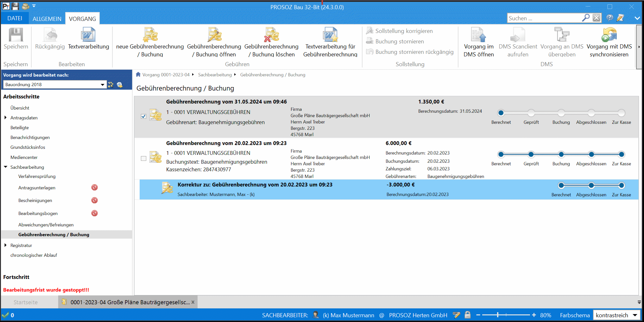Click the red stop icon beside Bescheinigungen
Screen dimensions: 644x322
click(94, 200)
